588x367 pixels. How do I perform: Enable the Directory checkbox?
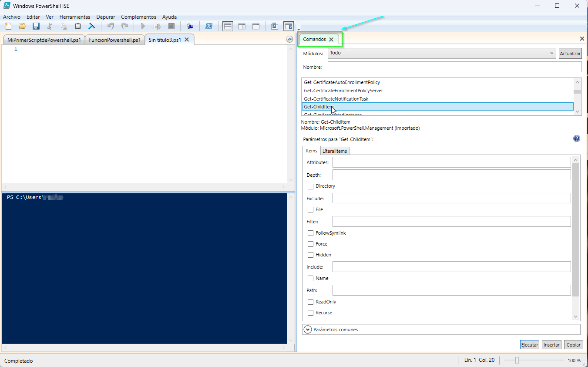310,186
